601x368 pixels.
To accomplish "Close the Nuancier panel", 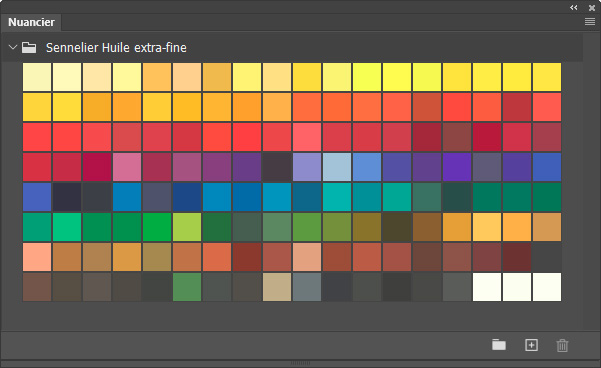I will (592, 8).
